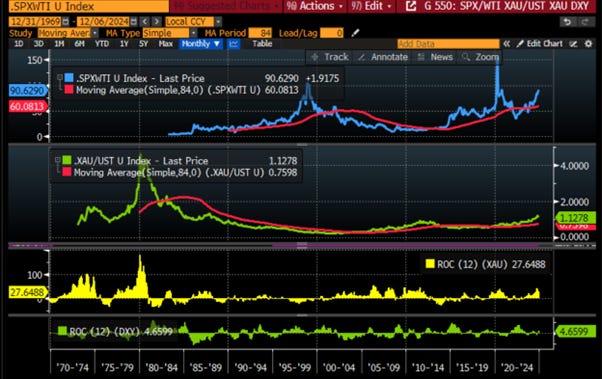
Task: Click Lead/Lag field showing 0
Action: (x=331, y=33)
